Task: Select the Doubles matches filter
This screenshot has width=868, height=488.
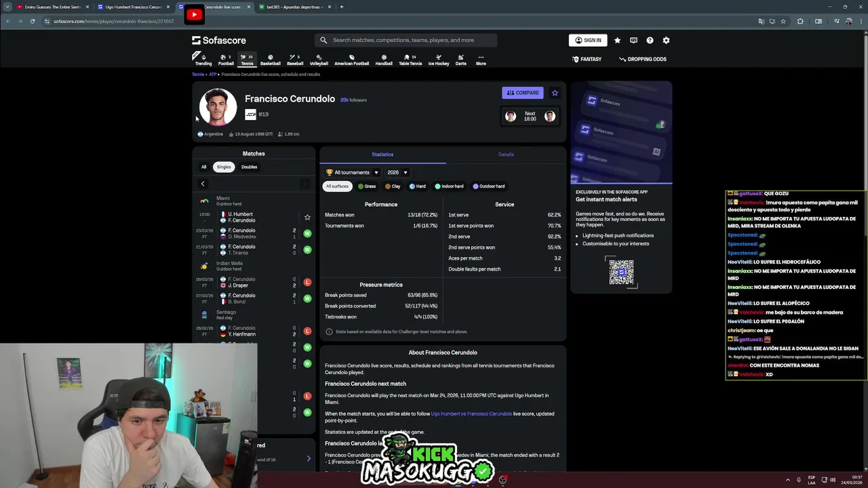Action: point(249,167)
